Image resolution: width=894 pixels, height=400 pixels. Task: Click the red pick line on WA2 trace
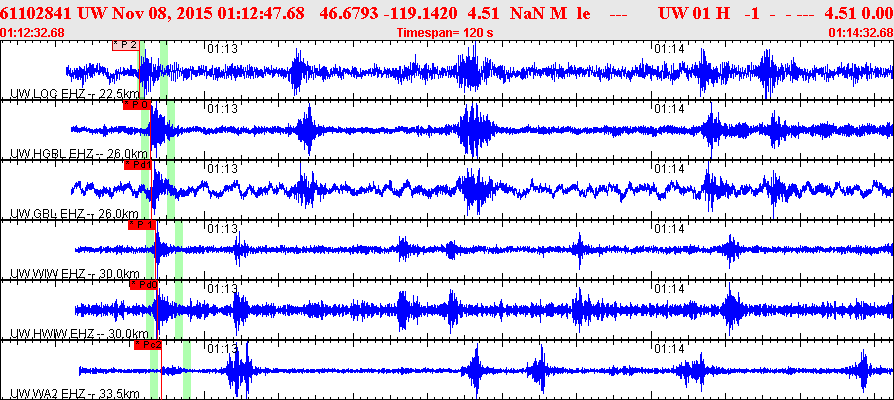[x=162, y=373]
